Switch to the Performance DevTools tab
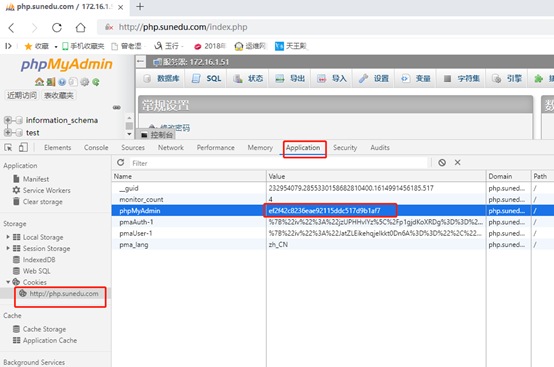This screenshot has width=554, height=367. pyautogui.click(x=216, y=148)
